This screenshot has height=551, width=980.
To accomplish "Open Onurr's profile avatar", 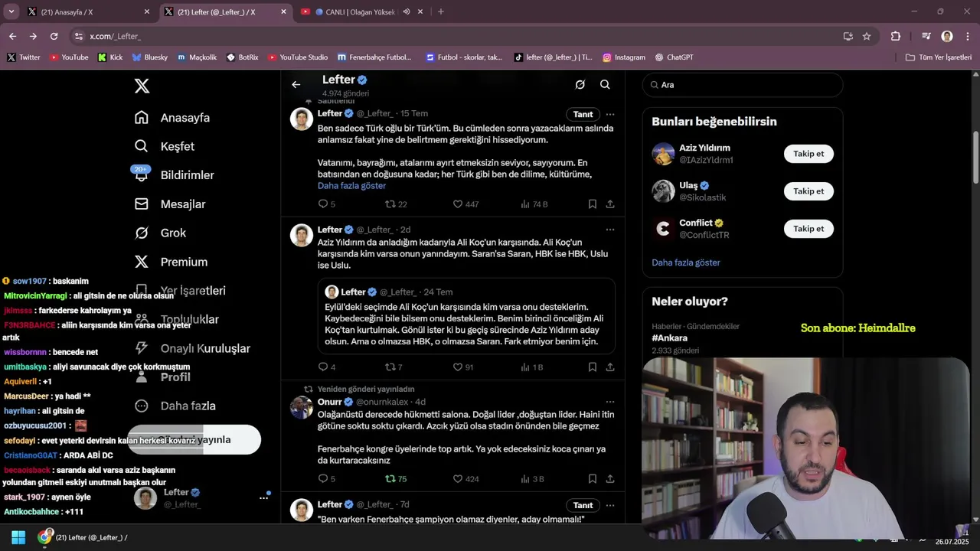I will 302,407.
